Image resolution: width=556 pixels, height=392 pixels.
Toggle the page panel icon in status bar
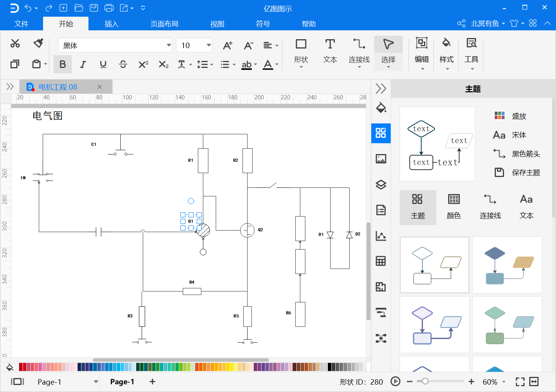17,382
